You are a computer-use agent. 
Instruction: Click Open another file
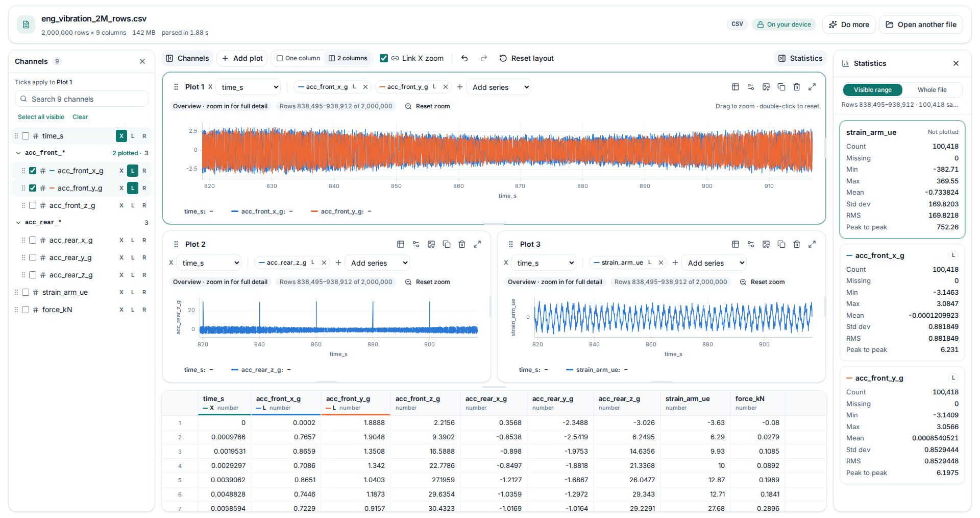coord(921,25)
